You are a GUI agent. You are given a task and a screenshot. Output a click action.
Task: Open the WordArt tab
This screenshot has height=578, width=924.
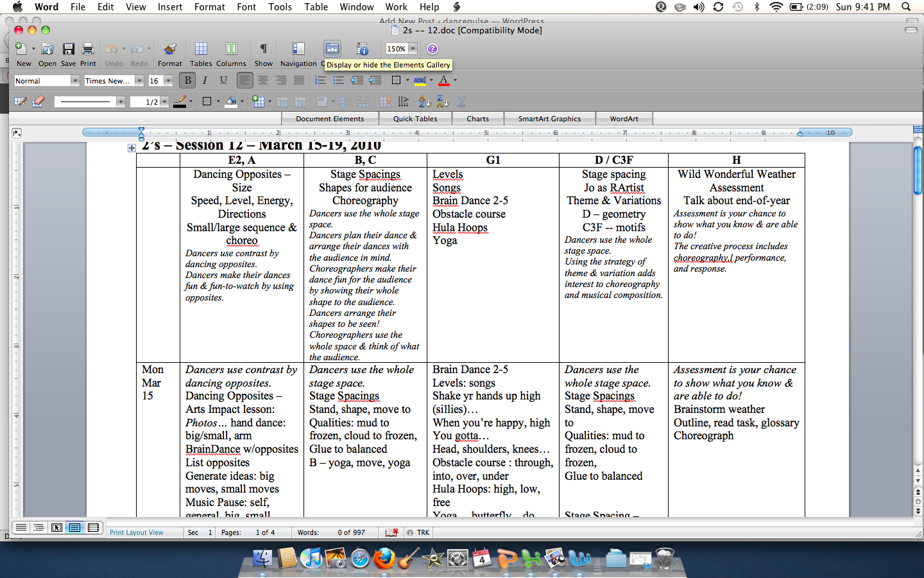coord(624,119)
